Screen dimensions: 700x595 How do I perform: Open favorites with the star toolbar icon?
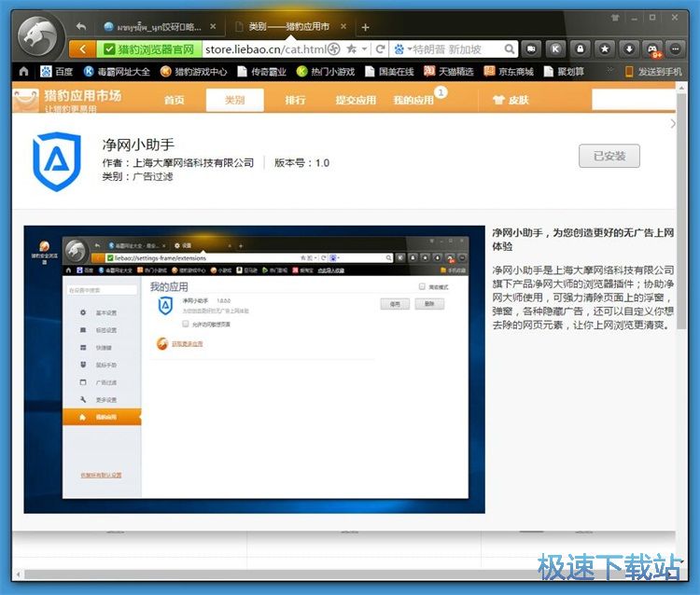(x=605, y=49)
